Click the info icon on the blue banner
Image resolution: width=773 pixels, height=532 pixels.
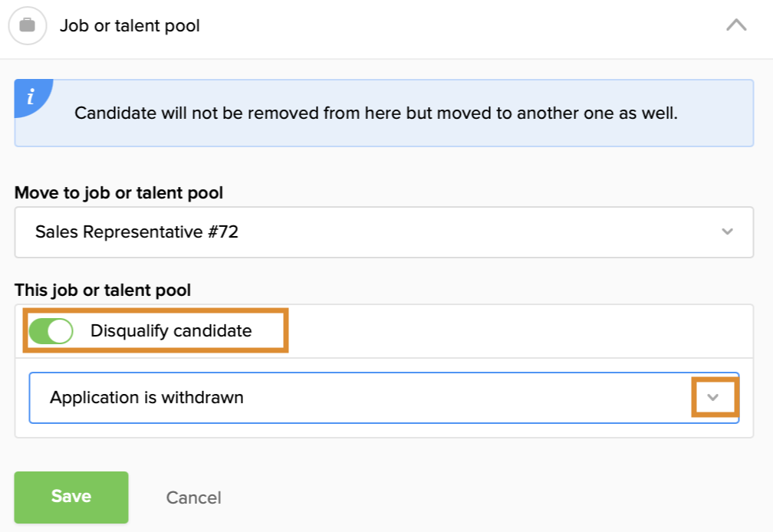(x=30, y=97)
